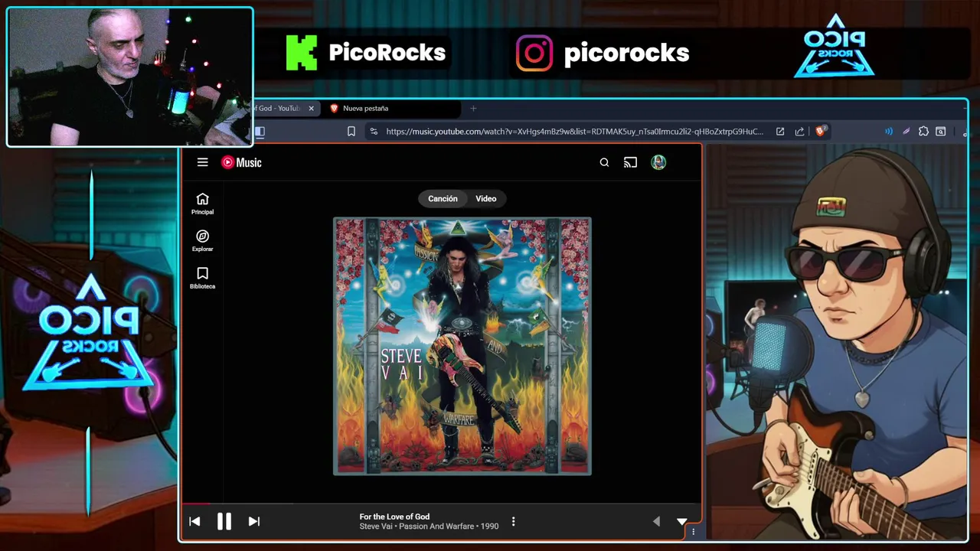The image size is (980, 551).
Task: Switch to the Nueva pestaña tab
Action: pyautogui.click(x=390, y=108)
